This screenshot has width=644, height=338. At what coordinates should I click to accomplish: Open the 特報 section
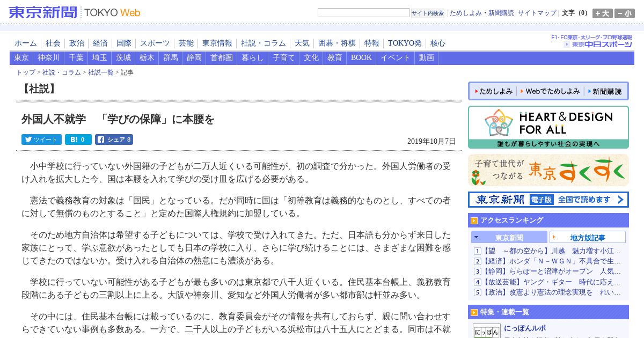pos(372,43)
